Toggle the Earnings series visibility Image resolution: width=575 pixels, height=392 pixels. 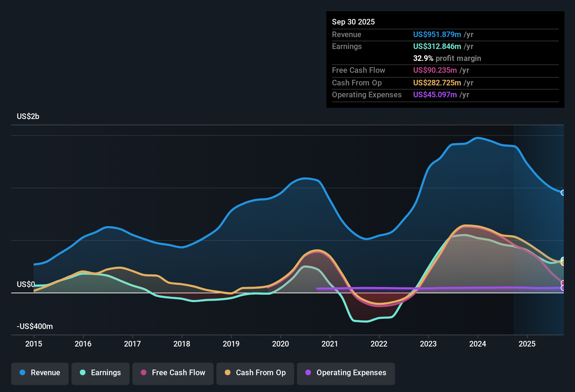click(101, 373)
